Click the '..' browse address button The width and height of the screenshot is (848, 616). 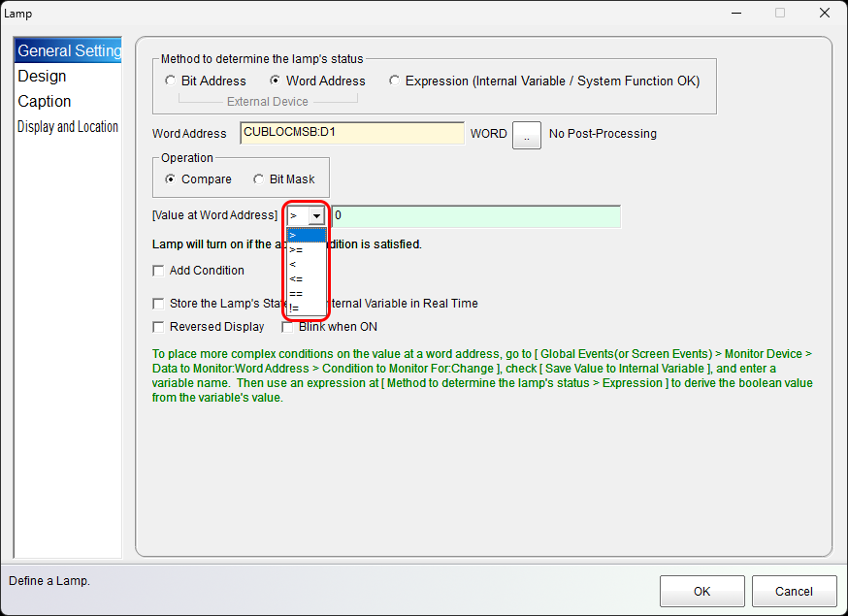pos(526,134)
